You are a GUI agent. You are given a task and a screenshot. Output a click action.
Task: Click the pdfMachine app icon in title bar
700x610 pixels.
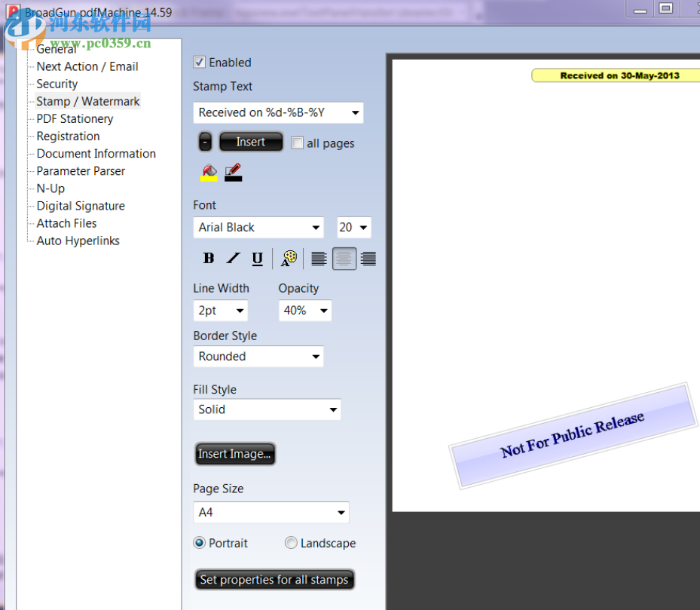coord(14,12)
